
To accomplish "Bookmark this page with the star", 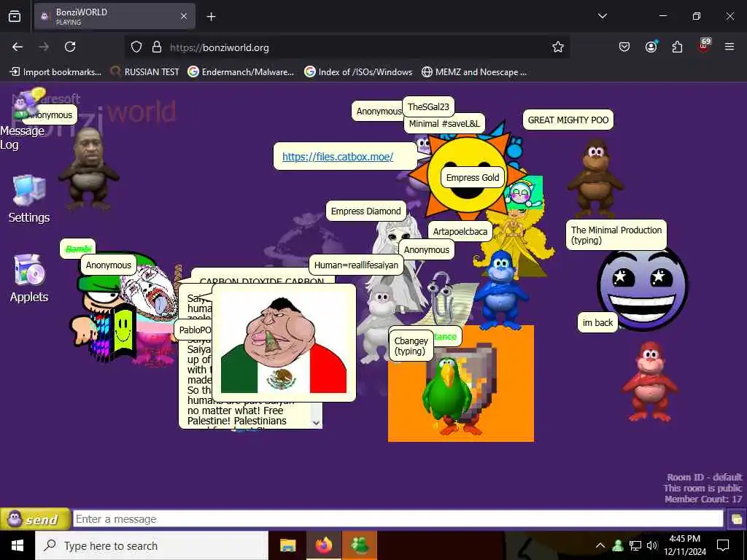I will pyautogui.click(x=558, y=47).
